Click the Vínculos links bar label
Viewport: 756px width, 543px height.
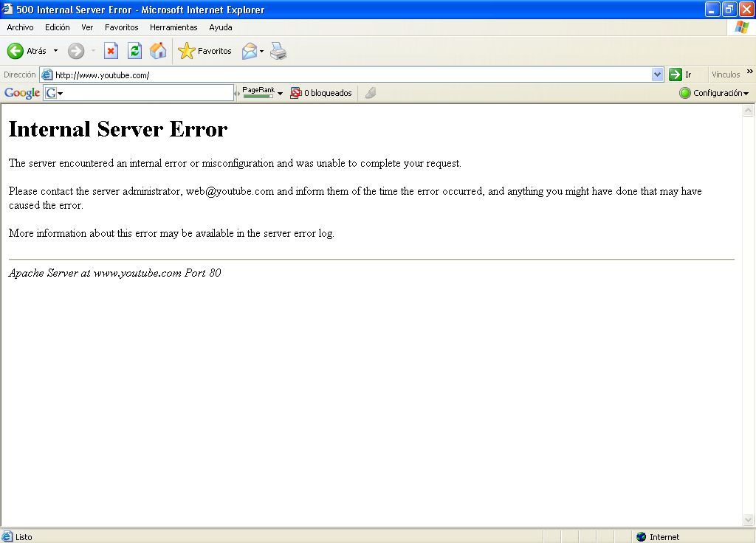point(726,75)
